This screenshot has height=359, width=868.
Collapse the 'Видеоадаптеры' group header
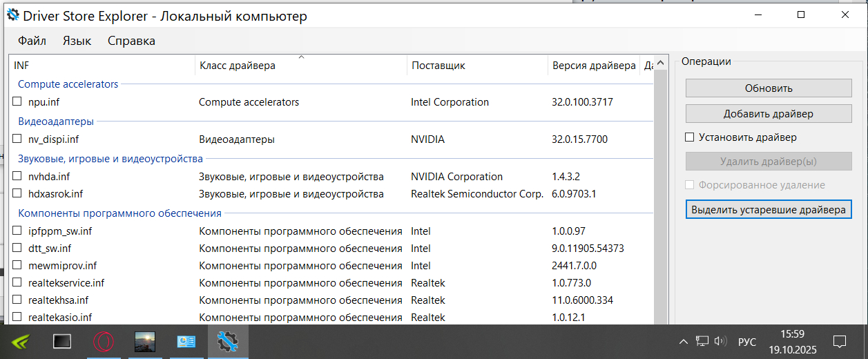56,122
